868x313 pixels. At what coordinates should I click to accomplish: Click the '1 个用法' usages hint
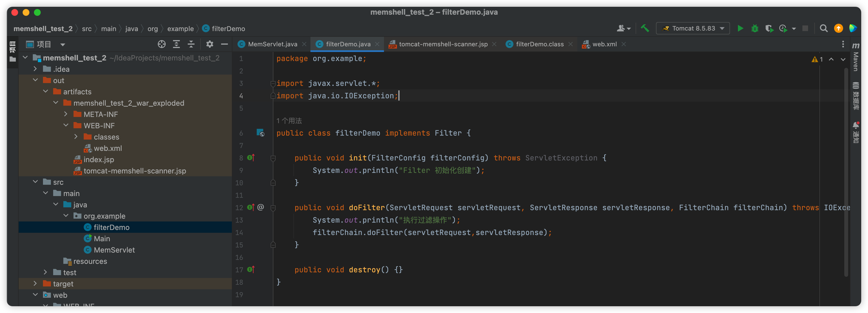(289, 121)
